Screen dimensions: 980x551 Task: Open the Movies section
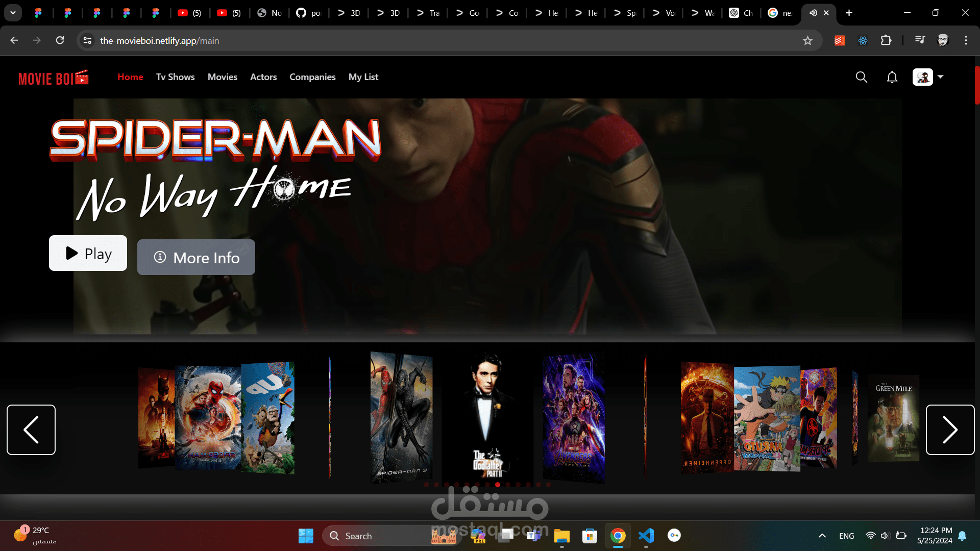tap(223, 77)
